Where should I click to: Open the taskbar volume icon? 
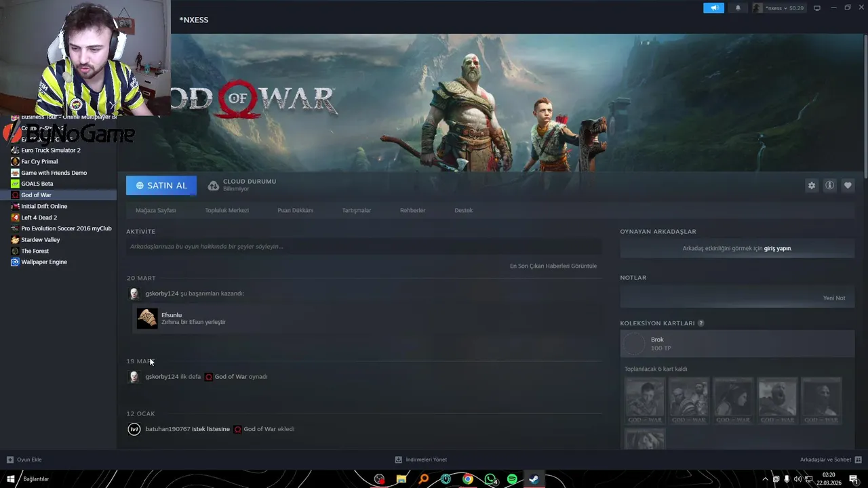[x=797, y=479]
